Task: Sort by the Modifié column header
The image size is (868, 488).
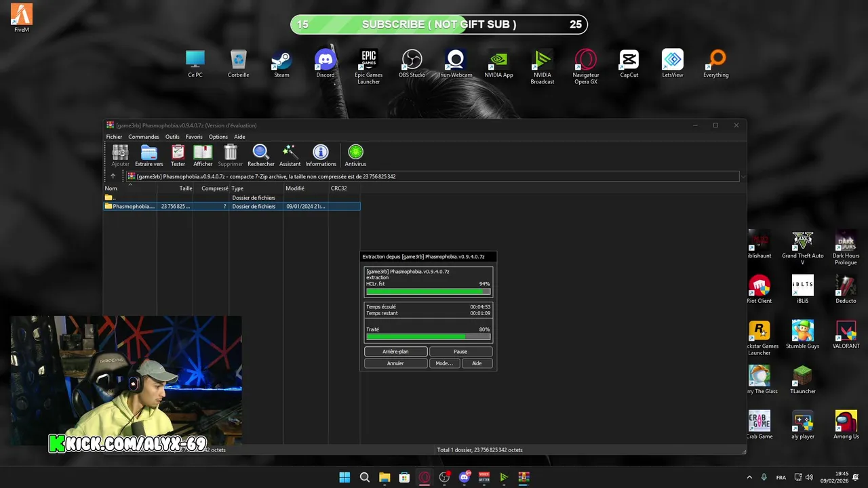Action: pyautogui.click(x=306, y=188)
